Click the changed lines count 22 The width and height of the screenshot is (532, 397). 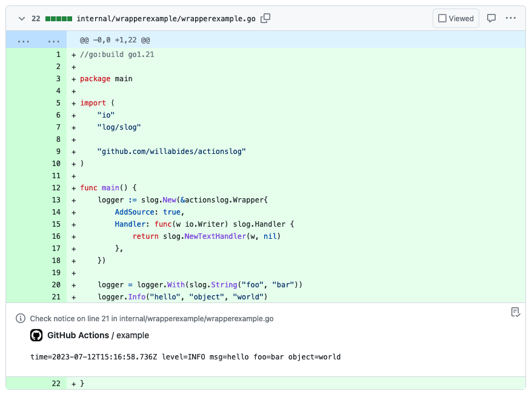(x=36, y=19)
